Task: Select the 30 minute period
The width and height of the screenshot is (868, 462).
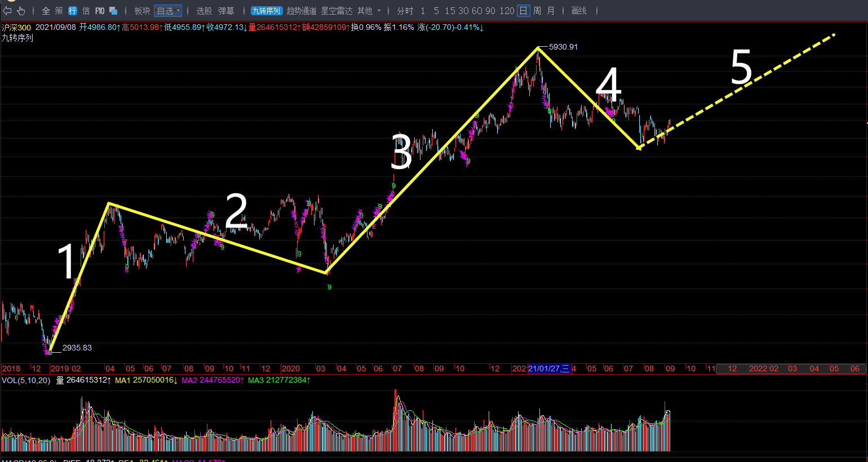Action: coord(463,11)
